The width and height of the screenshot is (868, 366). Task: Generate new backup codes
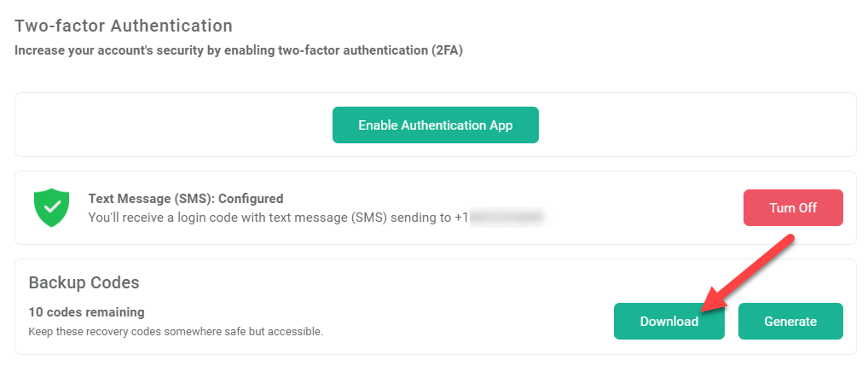790,321
